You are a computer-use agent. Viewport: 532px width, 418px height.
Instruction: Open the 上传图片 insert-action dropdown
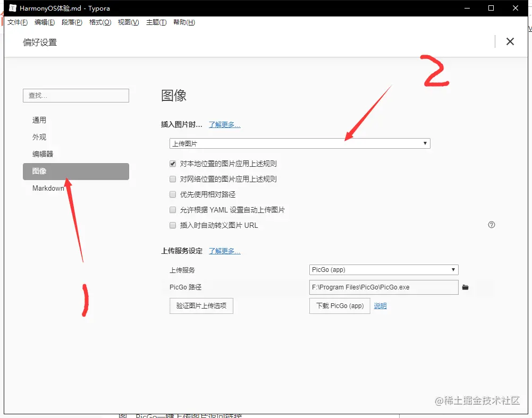tap(300, 143)
